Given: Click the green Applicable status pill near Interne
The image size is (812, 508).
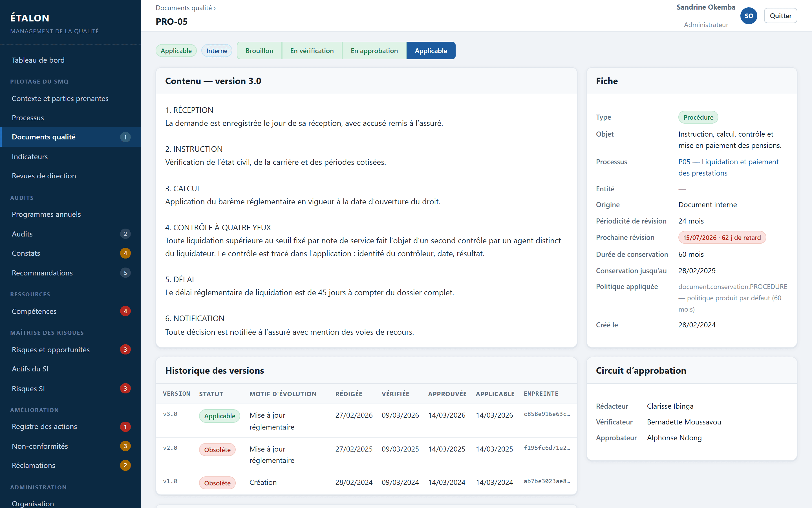Looking at the screenshot, I should pos(176,51).
